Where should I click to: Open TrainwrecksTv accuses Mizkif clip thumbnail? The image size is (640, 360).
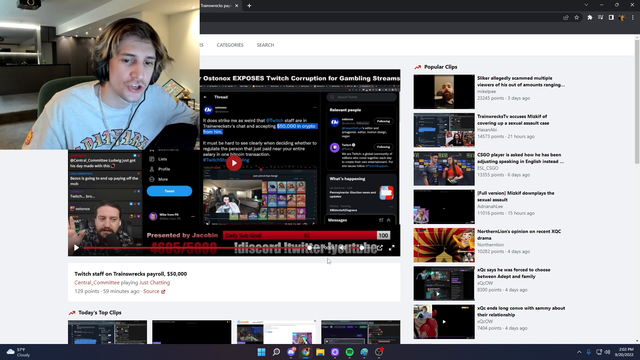[x=444, y=130]
